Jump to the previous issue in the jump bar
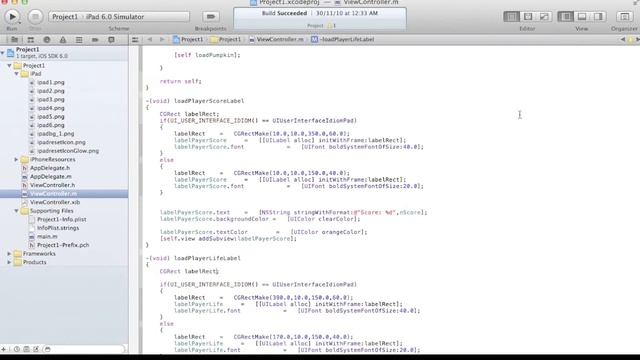 click(x=622, y=40)
